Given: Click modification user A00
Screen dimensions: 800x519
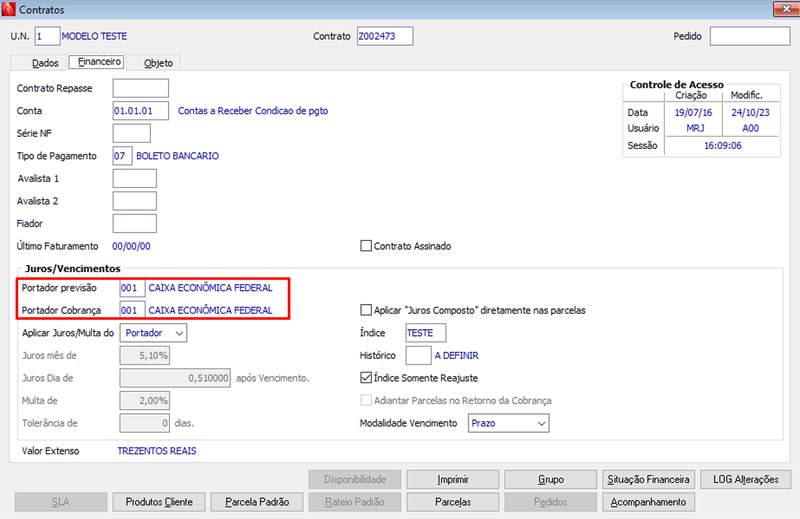Looking at the screenshot, I should pos(751,128).
